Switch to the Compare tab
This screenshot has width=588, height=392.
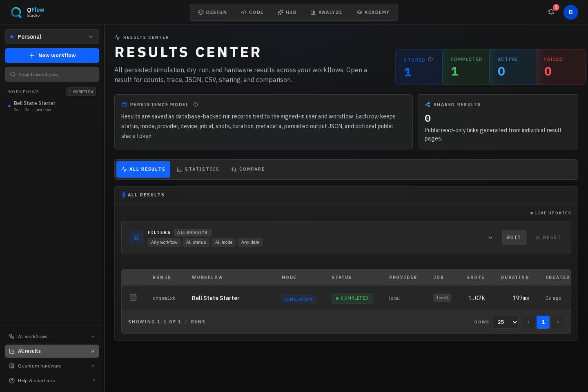click(248, 169)
